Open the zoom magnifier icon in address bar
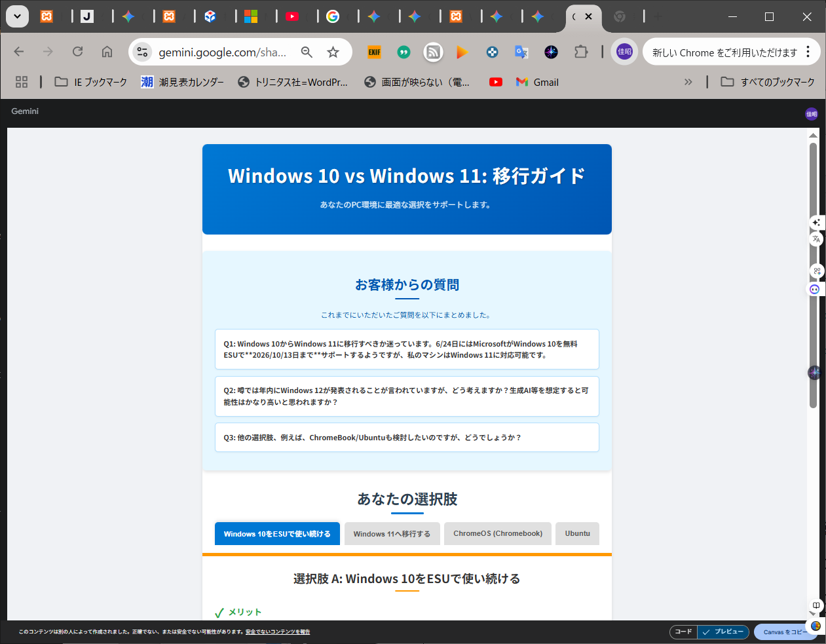The width and height of the screenshot is (826, 644). tap(307, 52)
